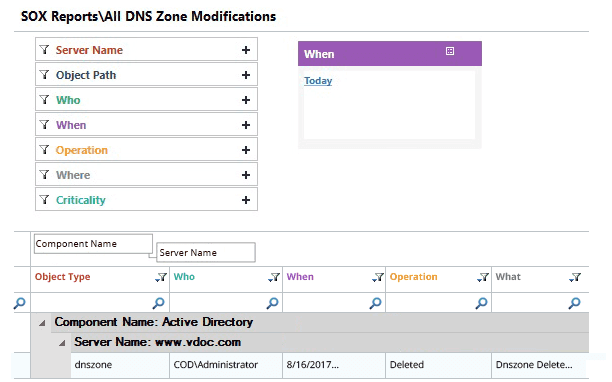Open the What column filter icon
The width and height of the screenshot is (612, 382).
[x=575, y=277]
